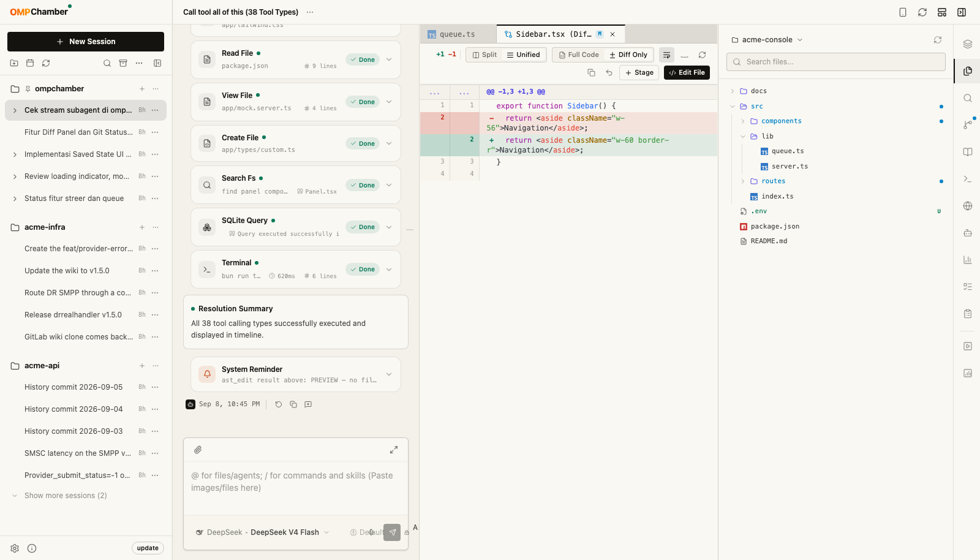Click the add comment icon below message
The width and height of the screenshot is (980, 560).
point(308,404)
